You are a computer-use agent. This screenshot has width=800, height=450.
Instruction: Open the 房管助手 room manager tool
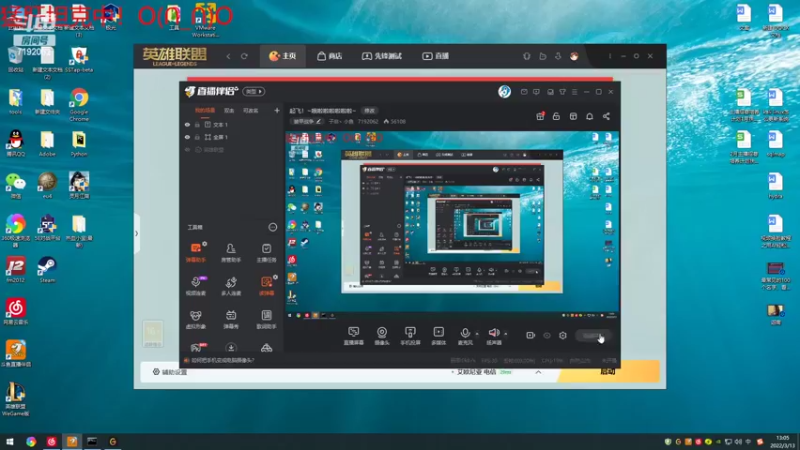click(231, 253)
